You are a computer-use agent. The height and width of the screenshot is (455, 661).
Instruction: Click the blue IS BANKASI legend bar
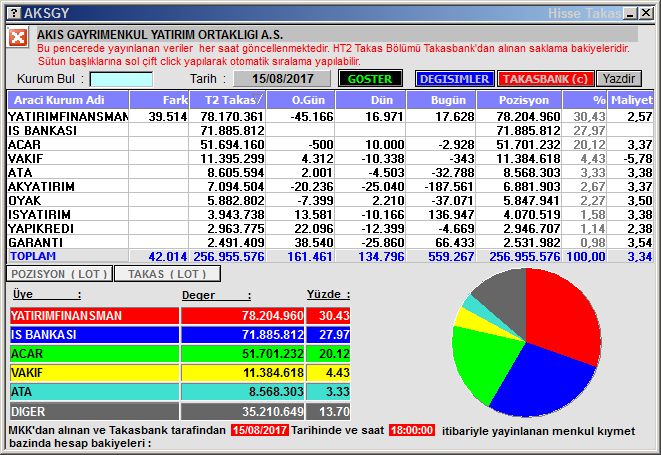click(94, 335)
